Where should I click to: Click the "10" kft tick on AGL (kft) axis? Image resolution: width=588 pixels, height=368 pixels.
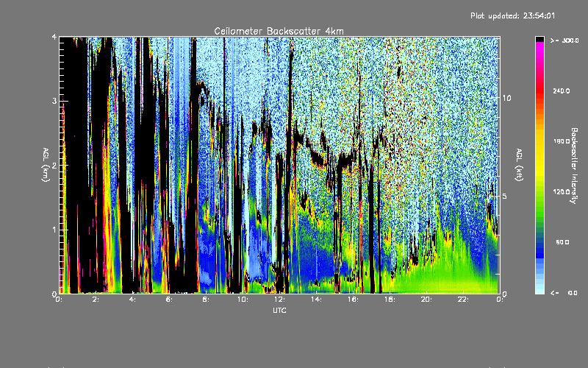[x=506, y=98]
